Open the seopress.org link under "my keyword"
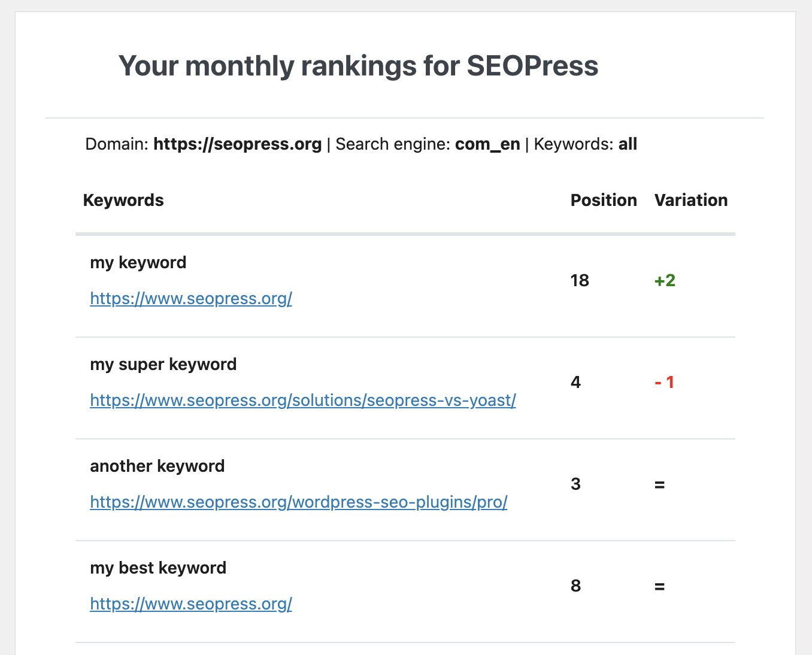The height and width of the screenshot is (655, 812). (191, 298)
